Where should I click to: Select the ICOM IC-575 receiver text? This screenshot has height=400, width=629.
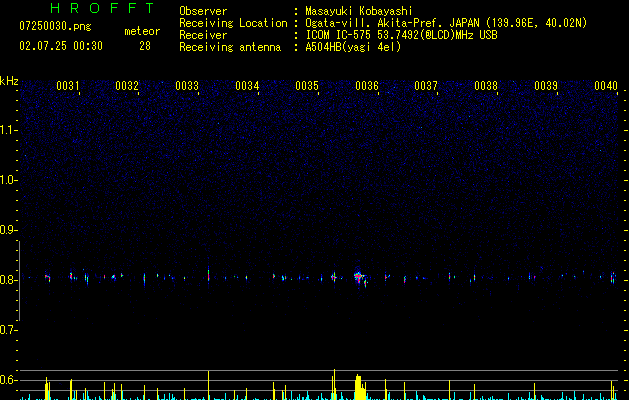[401, 35]
